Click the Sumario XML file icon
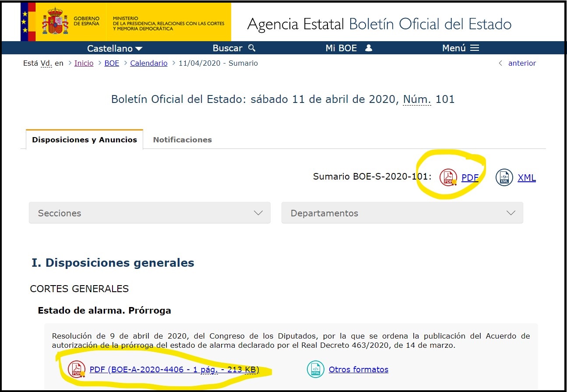 [504, 177]
